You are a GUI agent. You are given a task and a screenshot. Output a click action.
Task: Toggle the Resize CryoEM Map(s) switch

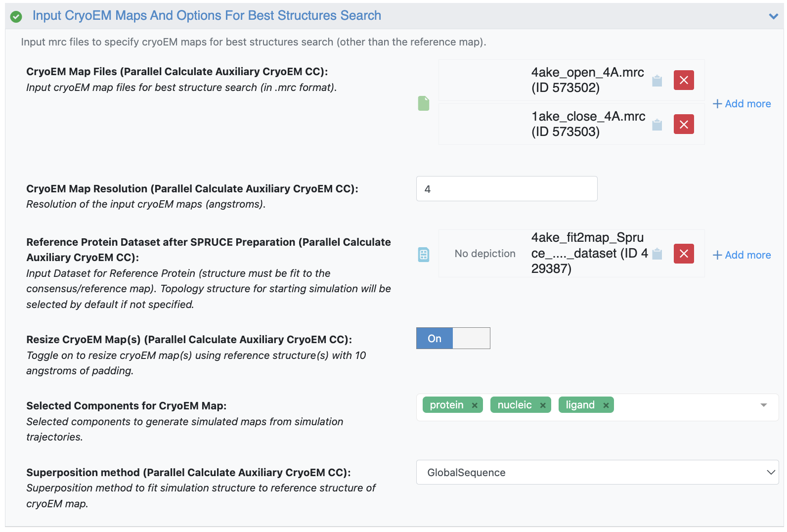tap(453, 338)
